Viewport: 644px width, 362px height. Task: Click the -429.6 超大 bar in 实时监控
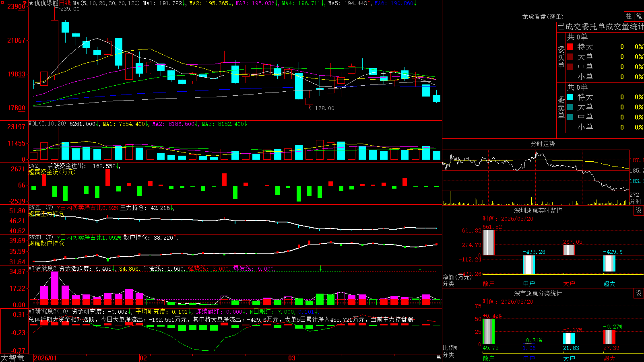[x=609, y=263]
